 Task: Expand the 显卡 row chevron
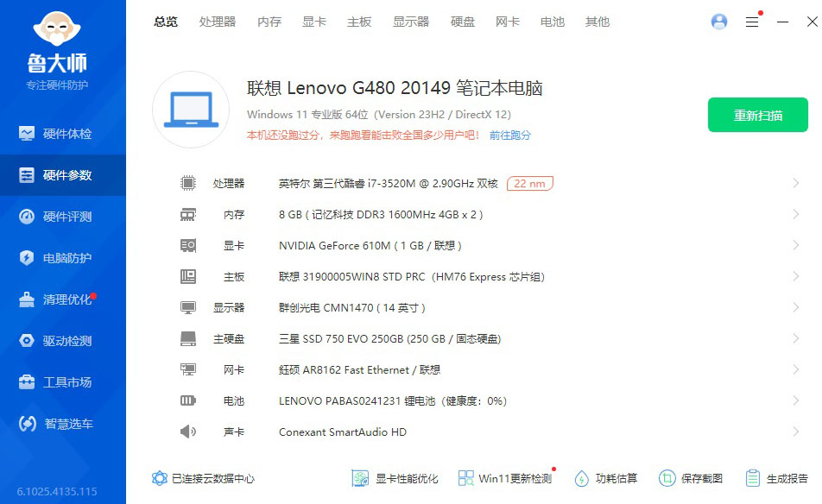pos(796,245)
